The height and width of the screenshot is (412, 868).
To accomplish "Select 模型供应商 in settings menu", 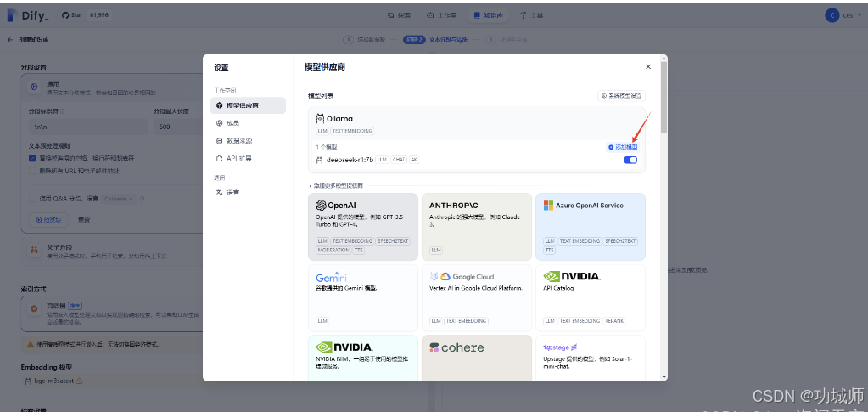I will point(248,105).
